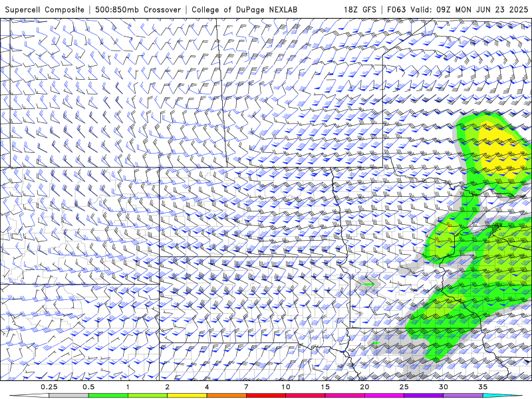Select the pink legend segment between 15 and 20
The image size is (532, 399).
click(344, 396)
